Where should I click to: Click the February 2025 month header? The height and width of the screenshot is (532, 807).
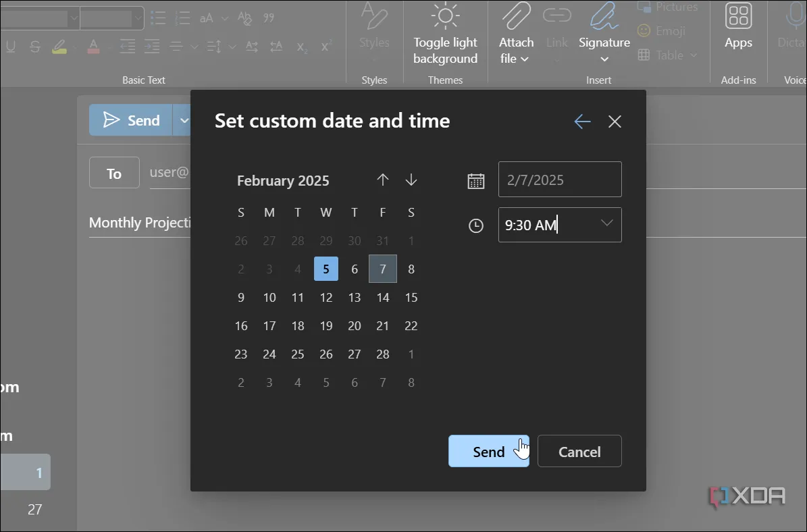(x=283, y=181)
